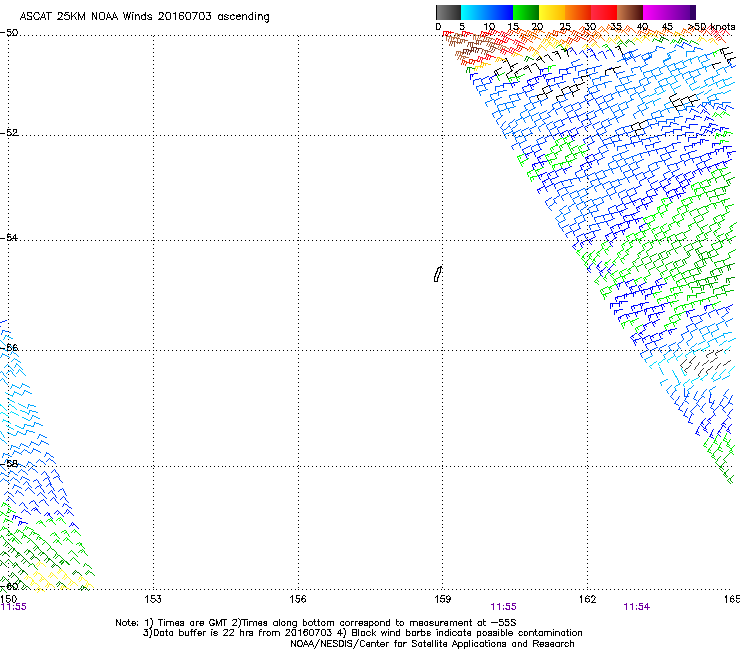Click the longitude label 159
This screenshot has width=740, height=650.
443,599
